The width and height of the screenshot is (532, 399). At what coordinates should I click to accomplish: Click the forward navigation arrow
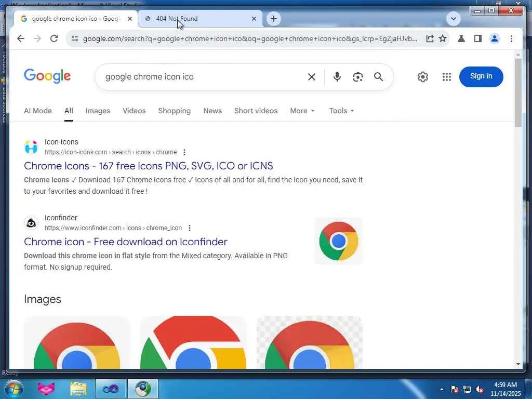(x=37, y=38)
